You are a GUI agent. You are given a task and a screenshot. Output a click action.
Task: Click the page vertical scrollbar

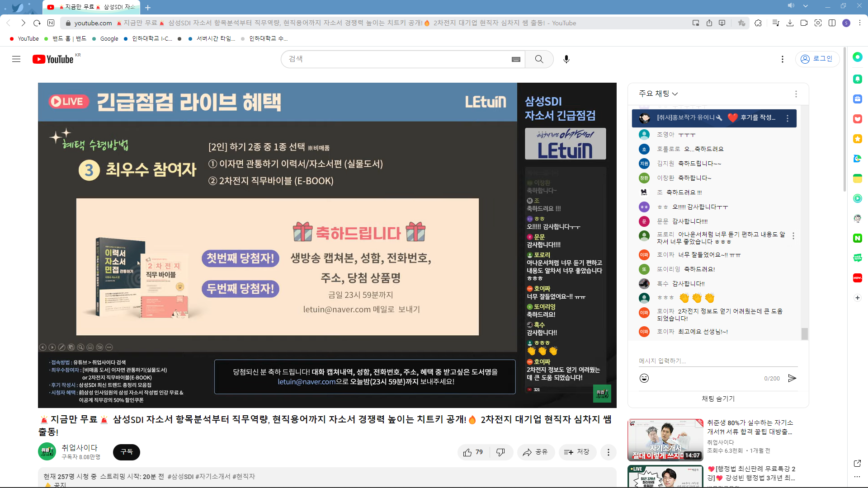(x=844, y=119)
